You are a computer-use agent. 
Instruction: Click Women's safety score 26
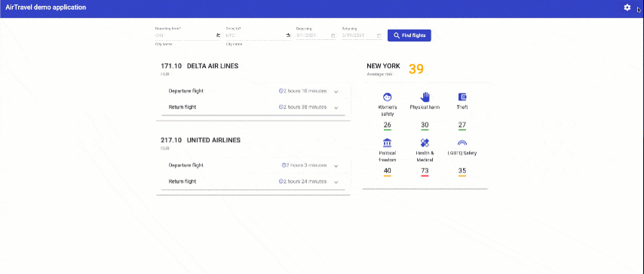click(x=388, y=125)
